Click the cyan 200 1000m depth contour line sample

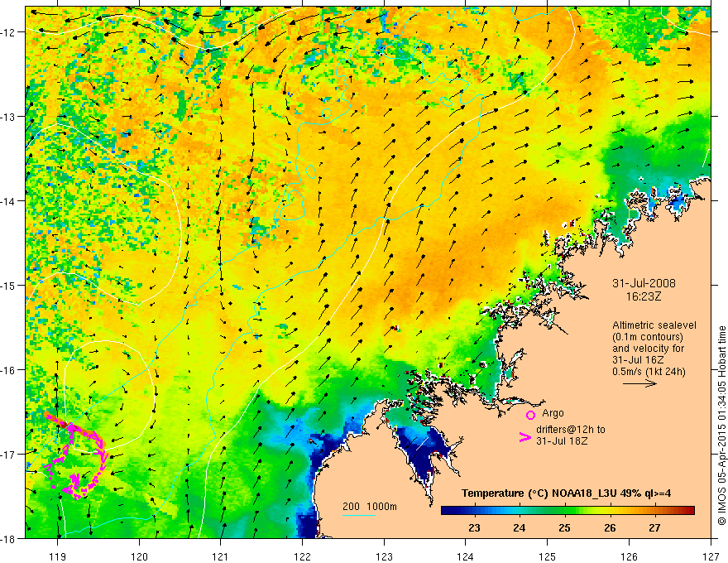[x=359, y=515]
